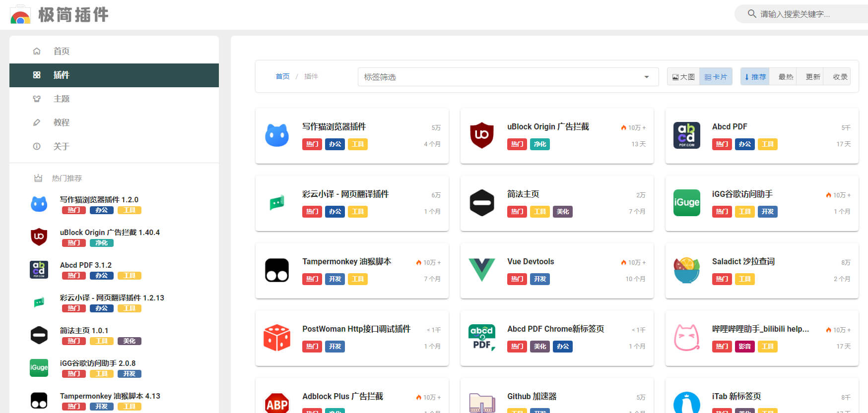Click 热门推荐 section heading

tap(67, 178)
